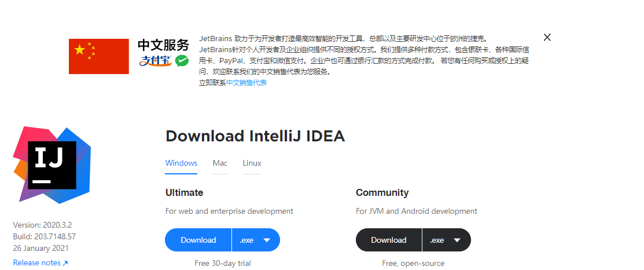This screenshot has width=644, height=270.
Task: Download the Community edition
Action: [x=388, y=240]
